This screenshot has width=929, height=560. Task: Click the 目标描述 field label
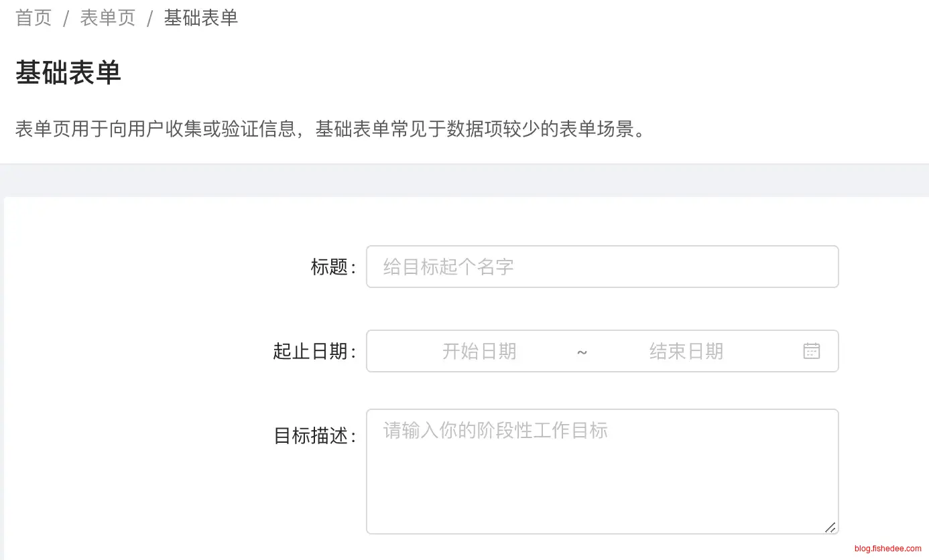[x=311, y=436]
